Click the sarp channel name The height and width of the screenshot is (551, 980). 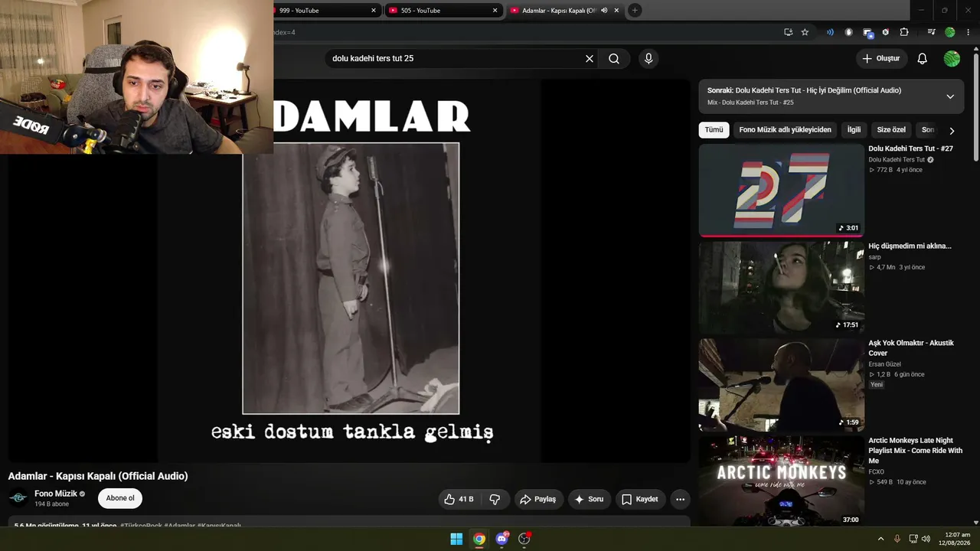coord(875,257)
